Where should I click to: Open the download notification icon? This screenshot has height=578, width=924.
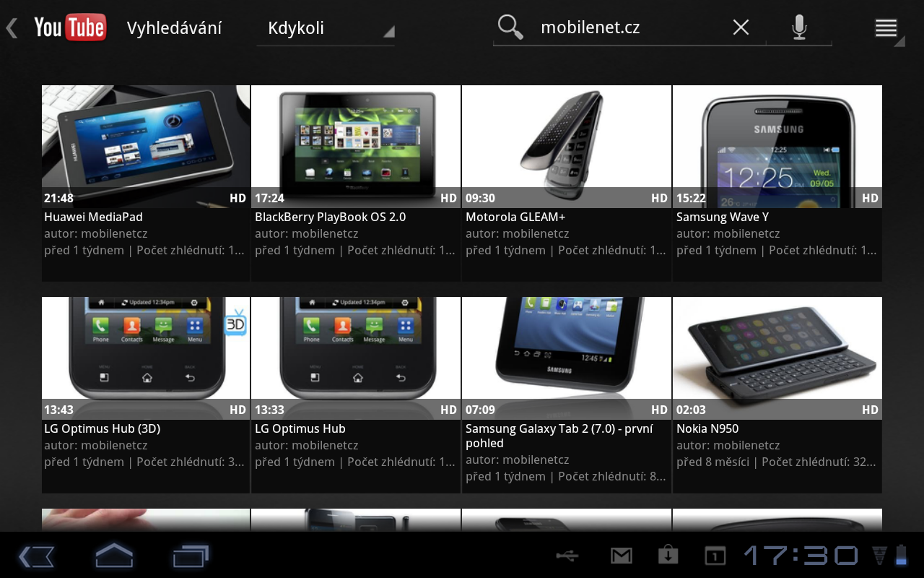(x=668, y=556)
